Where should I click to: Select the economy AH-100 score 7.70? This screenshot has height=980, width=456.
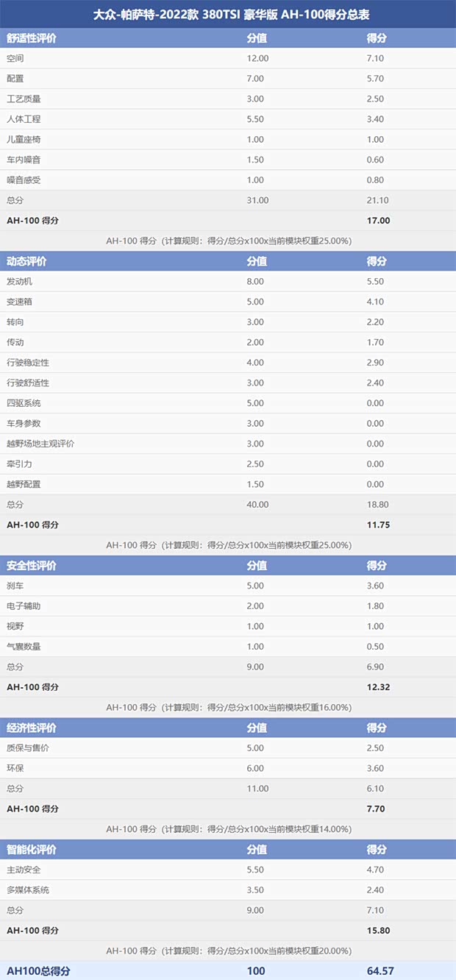pyautogui.click(x=376, y=809)
